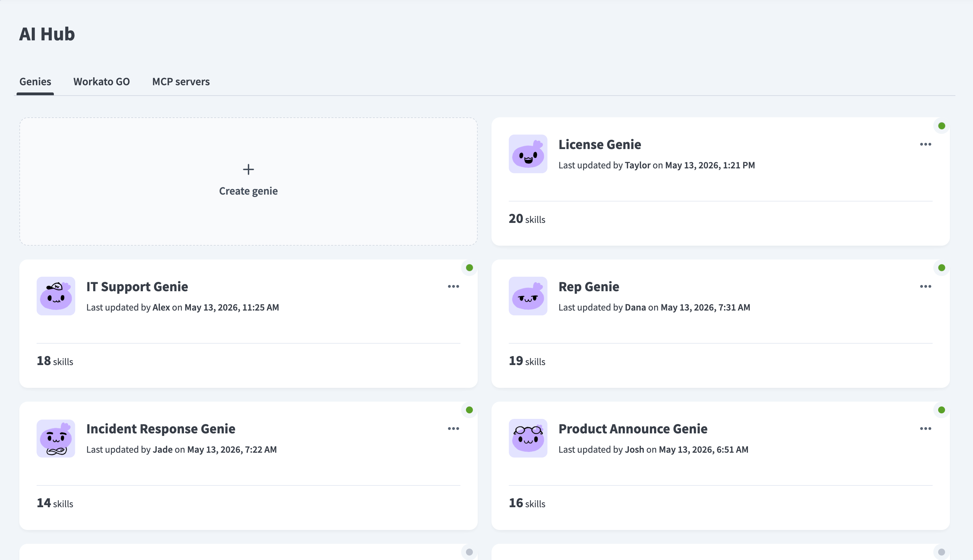Click the "Last updated by Dana" text

point(602,308)
